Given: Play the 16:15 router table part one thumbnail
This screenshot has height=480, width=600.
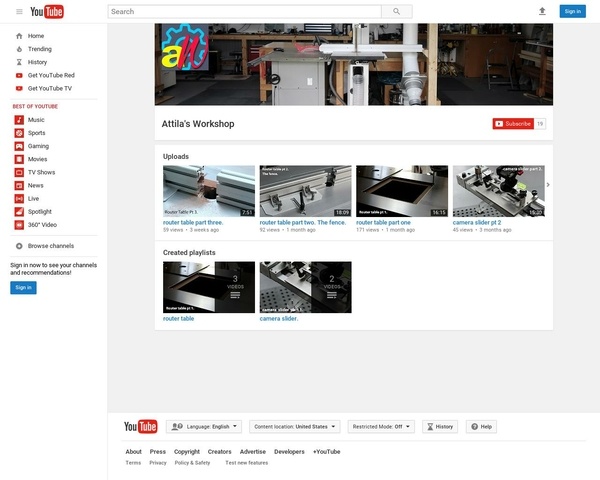Looking at the screenshot, I should pyautogui.click(x=402, y=191).
